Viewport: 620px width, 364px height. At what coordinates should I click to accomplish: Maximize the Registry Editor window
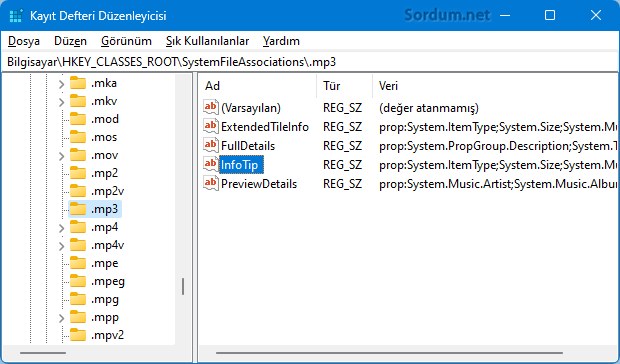pos(550,15)
